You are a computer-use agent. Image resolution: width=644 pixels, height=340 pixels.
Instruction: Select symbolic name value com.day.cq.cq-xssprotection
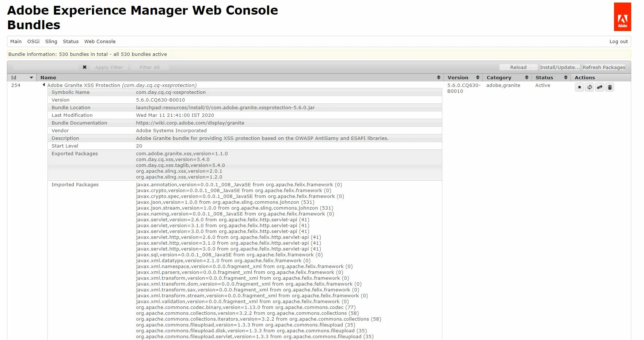pos(171,92)
